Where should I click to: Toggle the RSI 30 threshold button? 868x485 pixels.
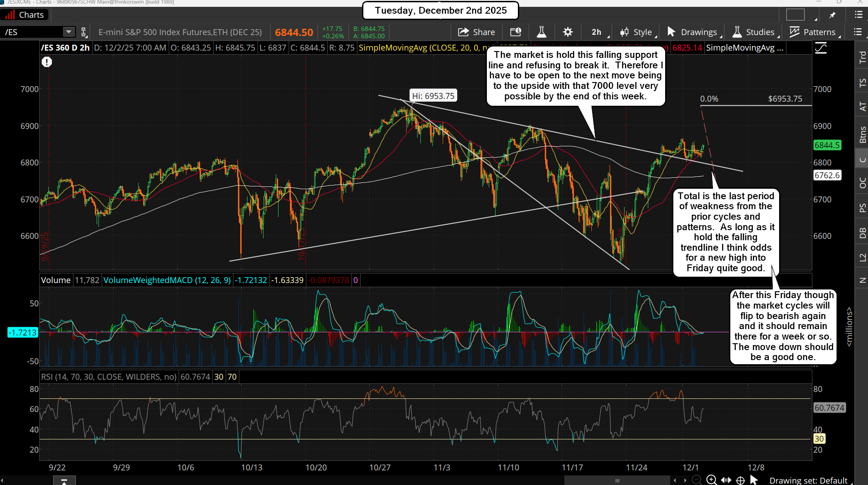pyautogui.click(x=219, y=377)
